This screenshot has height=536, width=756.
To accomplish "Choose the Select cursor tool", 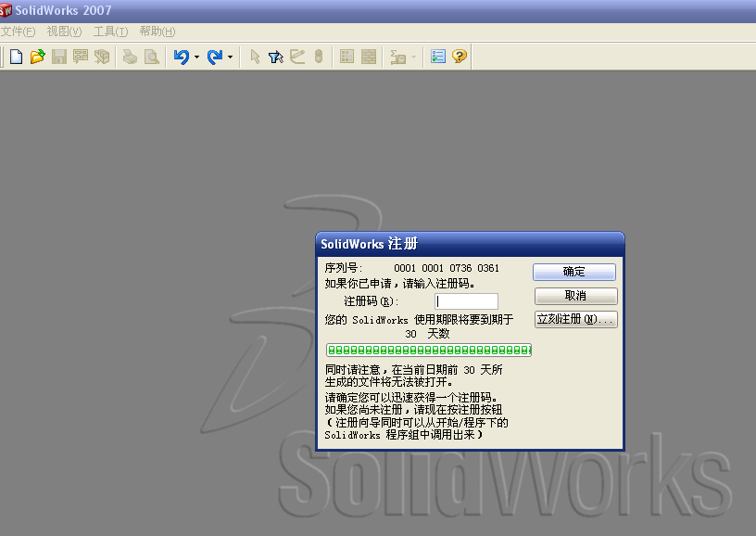I will click(255, 57).
